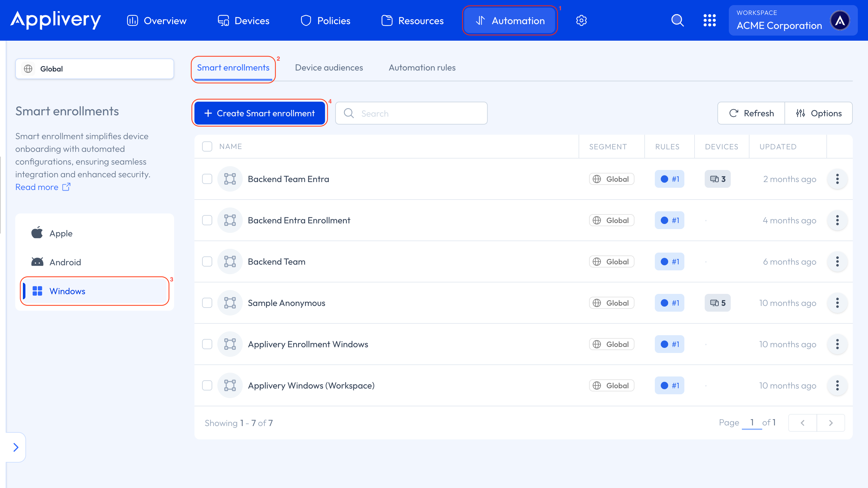Tick the select-all checkbox in table header

[207, 146]
